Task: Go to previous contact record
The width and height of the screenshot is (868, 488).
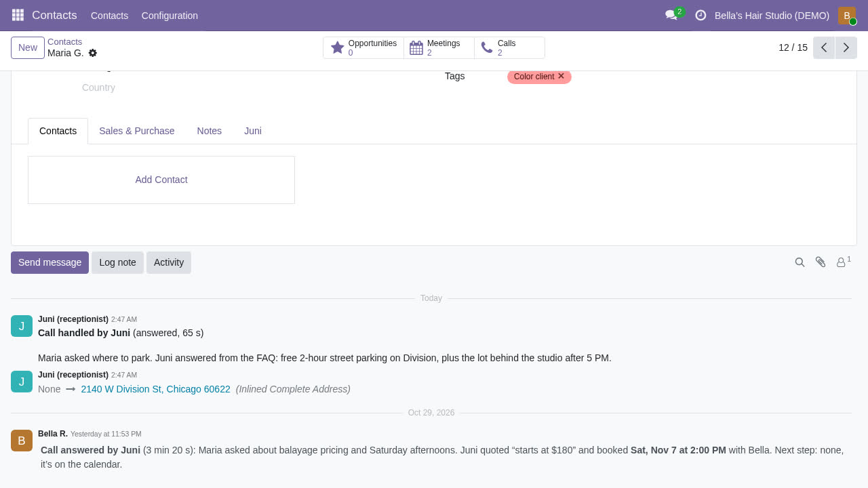Action: [824, 47]
